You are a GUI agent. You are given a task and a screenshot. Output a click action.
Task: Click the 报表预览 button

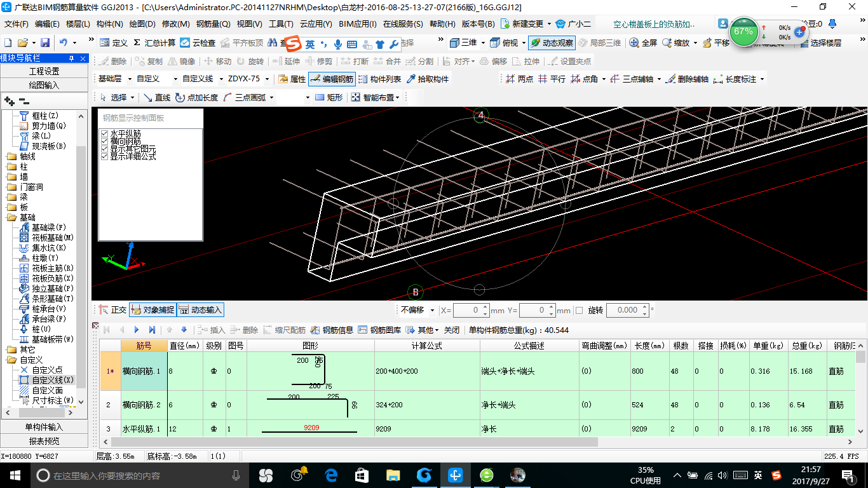44,441
